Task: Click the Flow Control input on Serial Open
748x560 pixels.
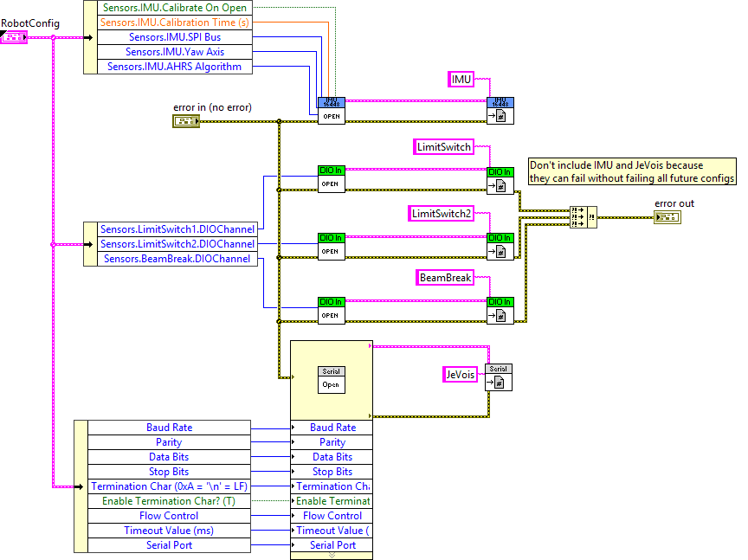Action: click(x=332, y=516)
